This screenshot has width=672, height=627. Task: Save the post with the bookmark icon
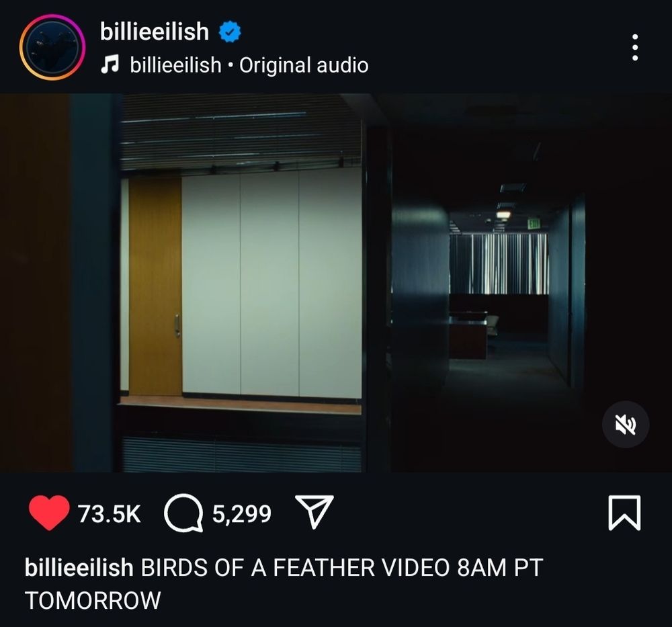[624, 513]
